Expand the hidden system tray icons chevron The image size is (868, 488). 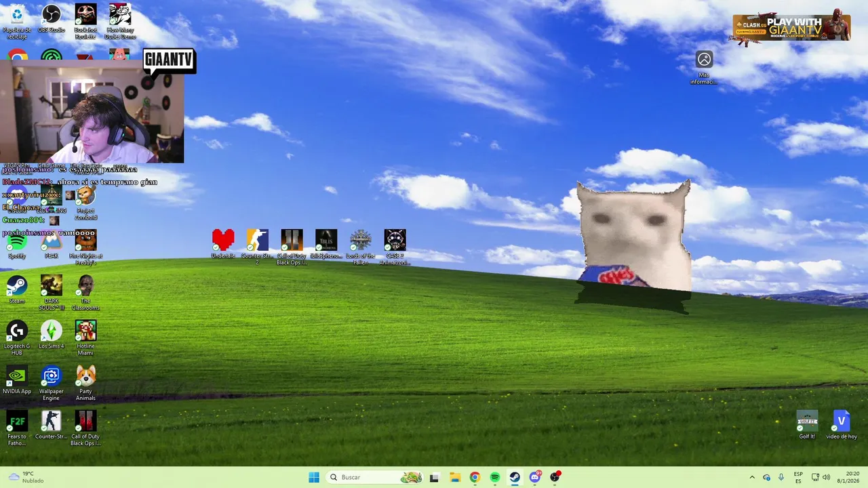(751, 477)
